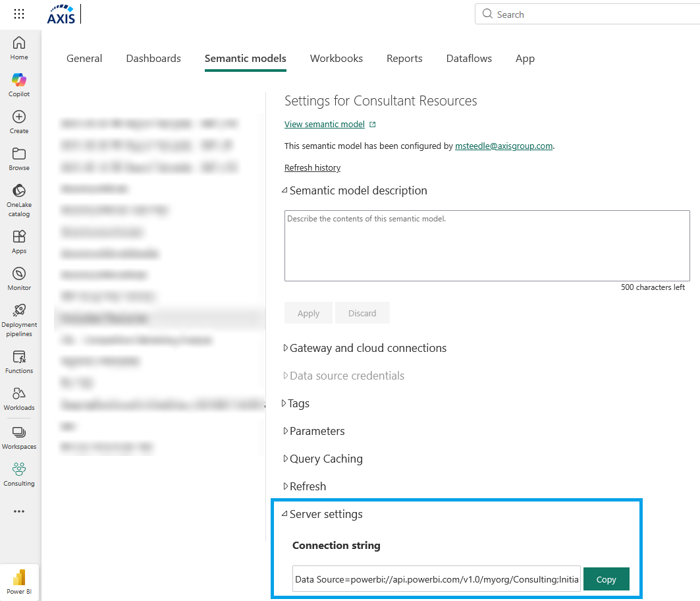This screenshot has height=601, width=700.
Task: Open the OneLake catalog
Action: [x=19, y=196]
